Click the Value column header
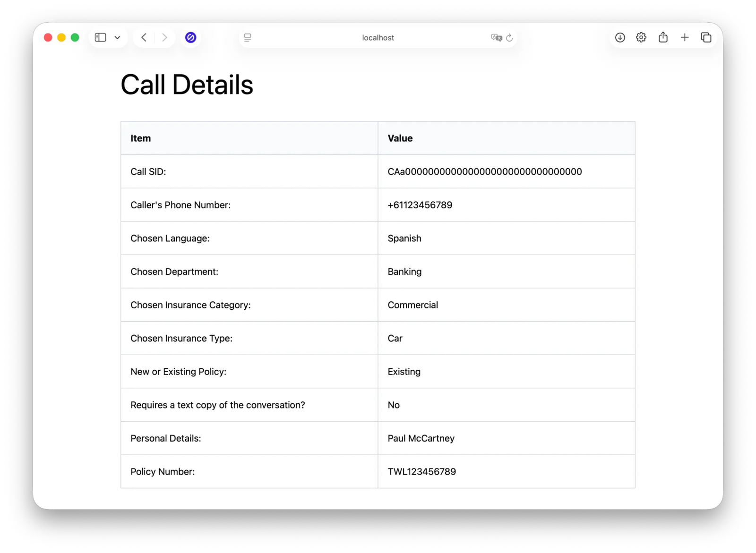The width and height of the screenshot is (756, 553). pyautogui.click(x=400, y=138)
